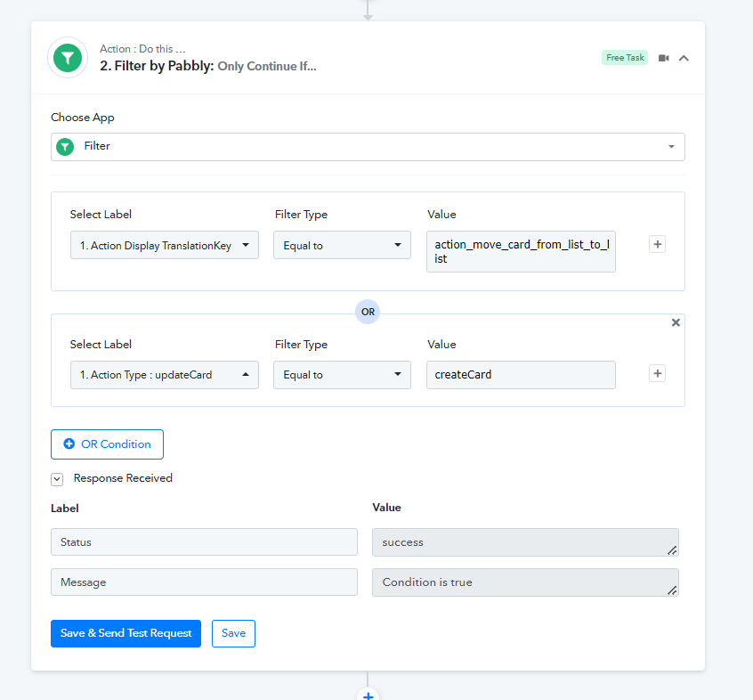753x700 pixels.
Task: Click the success value field
Action: tap(525, 542)
